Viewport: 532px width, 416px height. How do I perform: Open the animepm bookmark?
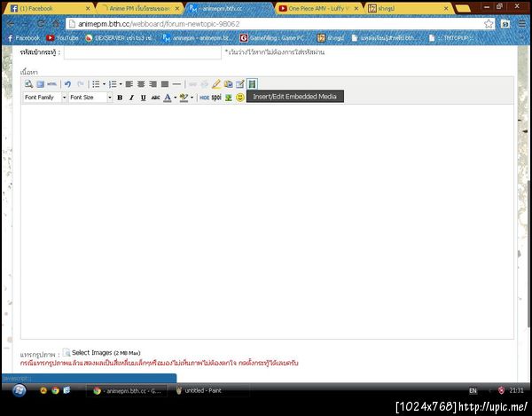tap(198, 38)
